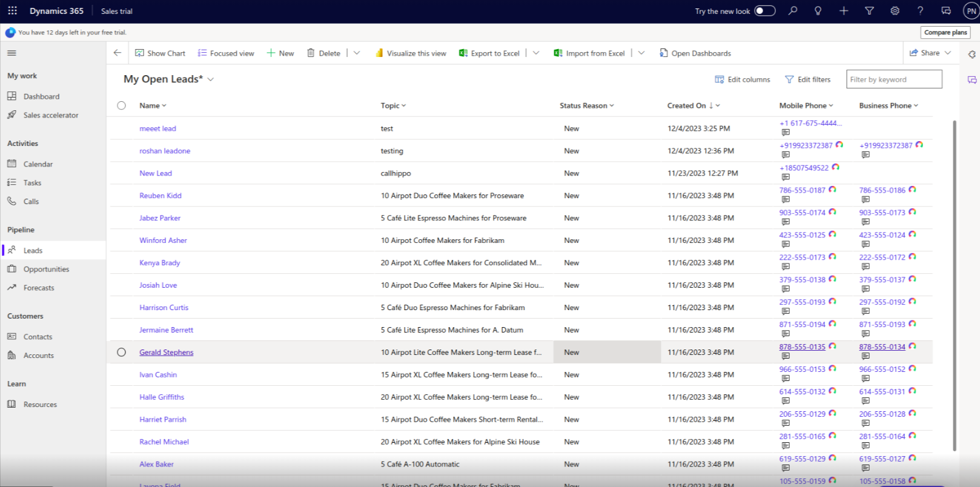Open Business Phone column header menu
The height and width of the screenshot is (487, 980).
(889, 105)
